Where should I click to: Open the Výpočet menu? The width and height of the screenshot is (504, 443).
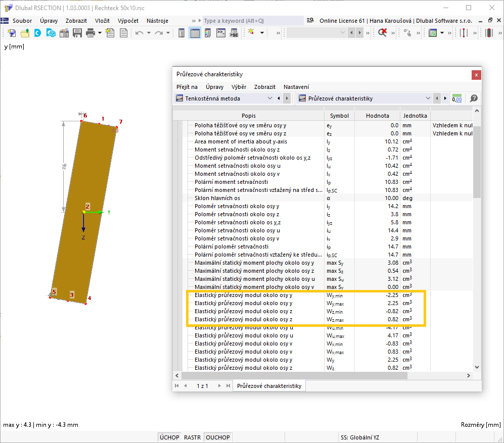pyautogui.click(x=128, y=21)
